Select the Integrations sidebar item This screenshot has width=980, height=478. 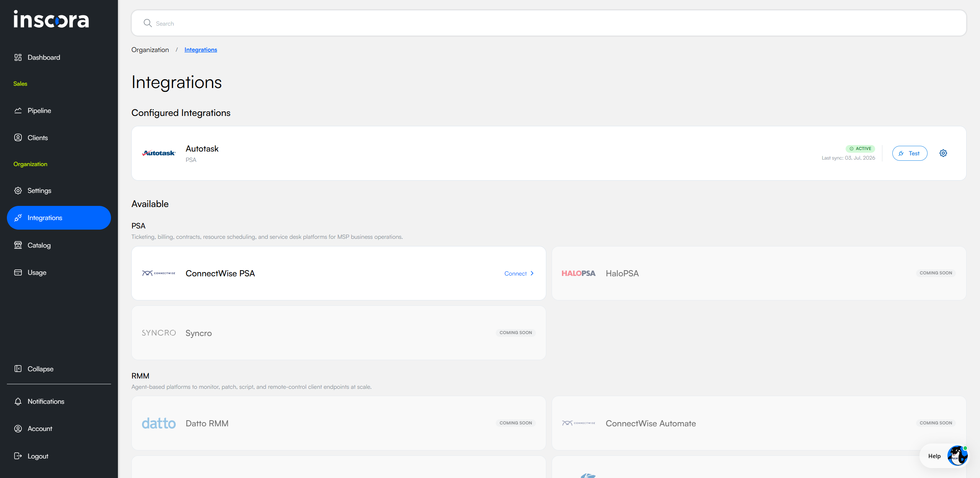[59, 218]
